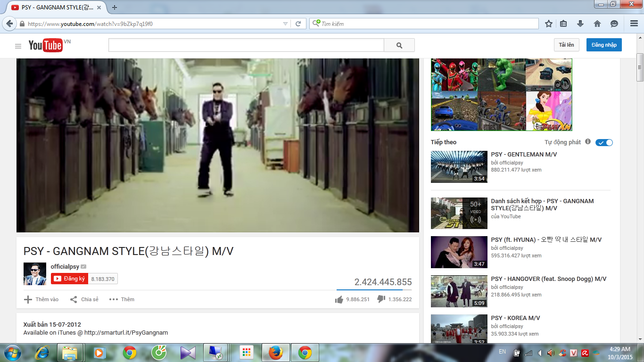This screenshot has height=362, width=644.
Task: Click the Đăng nhập sign-in button
Action: [x=604, y=45]
